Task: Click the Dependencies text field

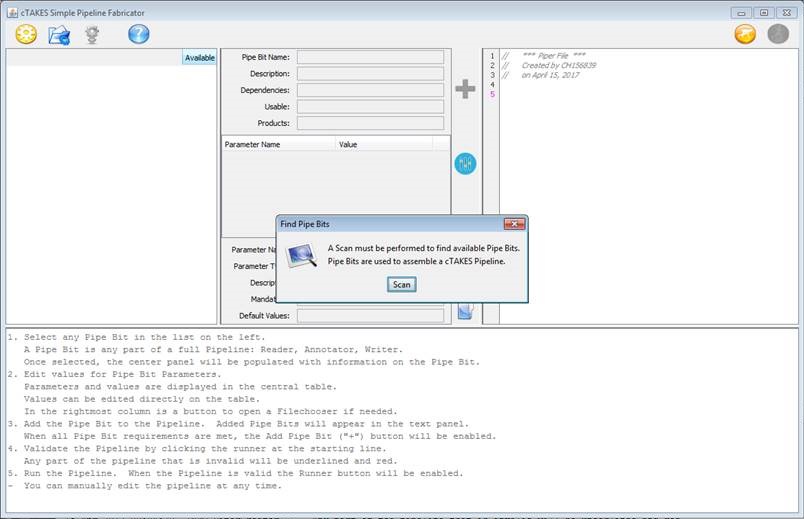Action: click(x=369, y=91)
